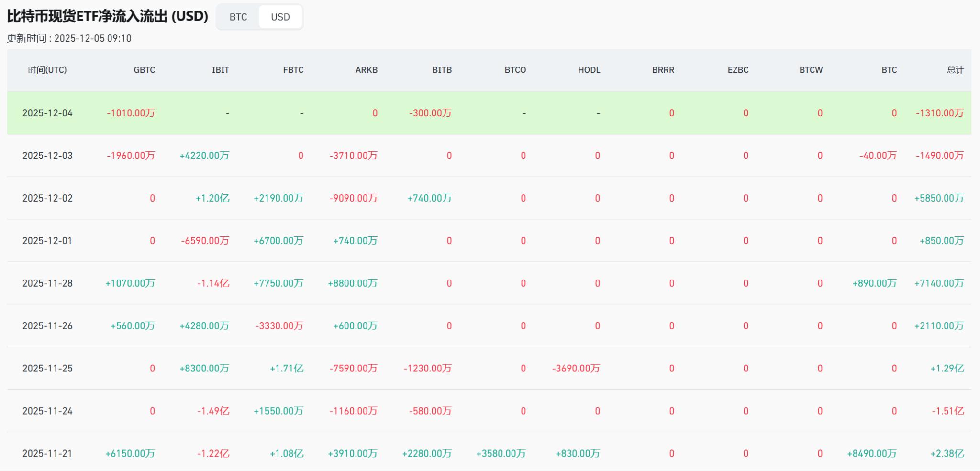Viewport: 980px width, 471px height.
Task: Click the ARKB column header
Action: point(366,69)
